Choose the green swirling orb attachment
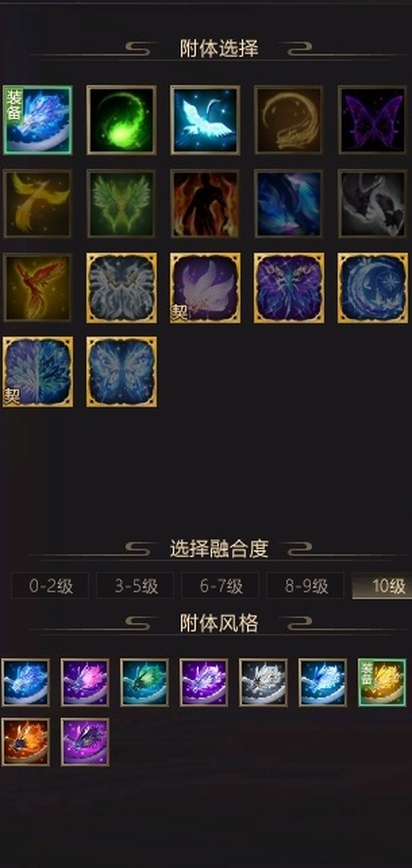412x868 pixels. (x=122, y=120)
